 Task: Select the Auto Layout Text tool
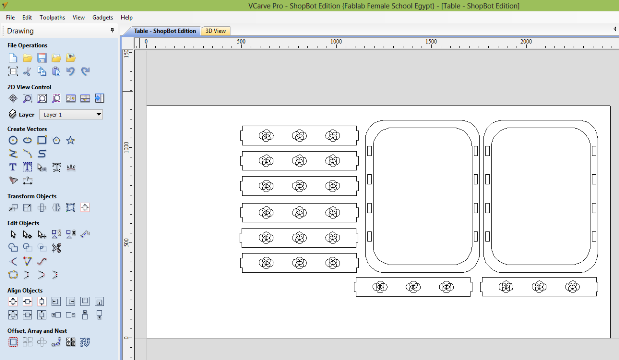pos(27,167)
